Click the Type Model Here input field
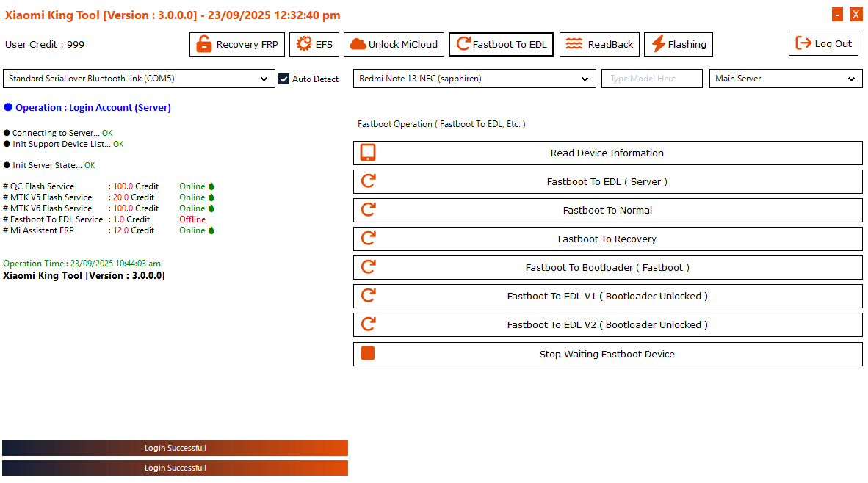The height and width of the screenshot is (483, 868). pyautogui.click(x=651, y=79)
